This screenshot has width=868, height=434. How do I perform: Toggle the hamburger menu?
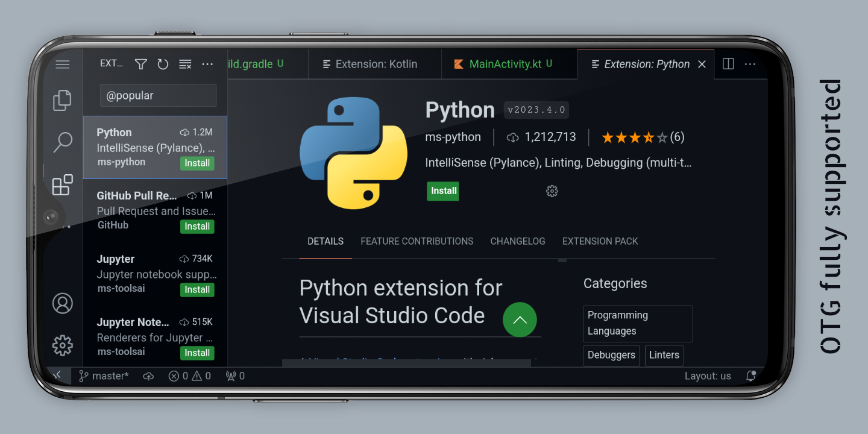point(63,64)
